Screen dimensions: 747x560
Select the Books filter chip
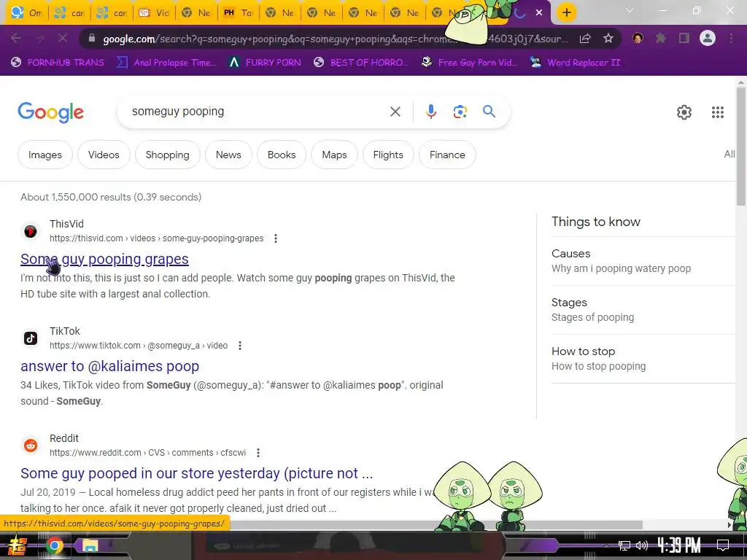click(282, 155)
